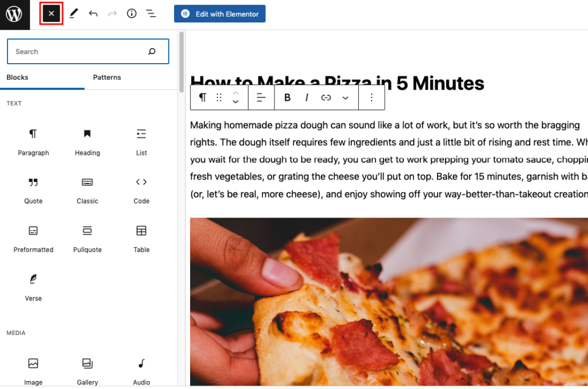This screenshot has width=588, height=389.
Task: Insert a Verse block
Action: pyautogui.click(x=33, y=287)
